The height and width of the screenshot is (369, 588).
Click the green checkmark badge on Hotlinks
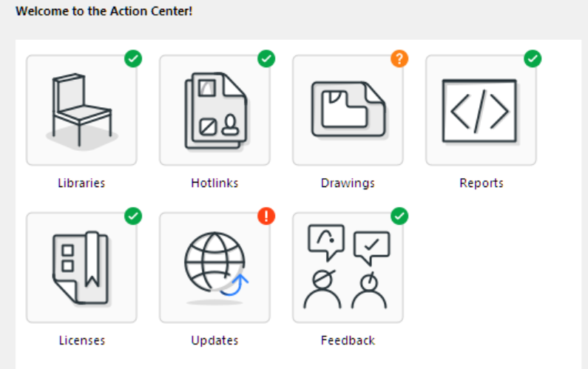coord(266,59)
